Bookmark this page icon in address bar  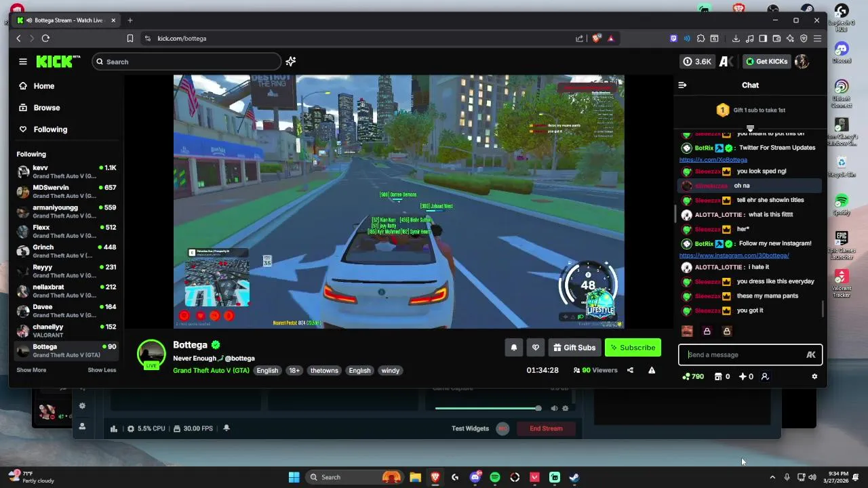(x=130, y=39)
